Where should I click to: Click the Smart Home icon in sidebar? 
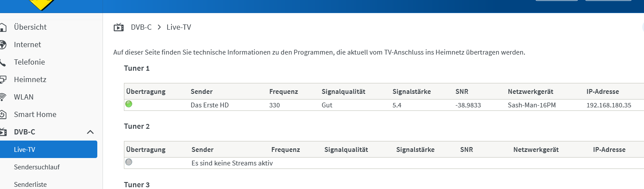tap(3, 114)
